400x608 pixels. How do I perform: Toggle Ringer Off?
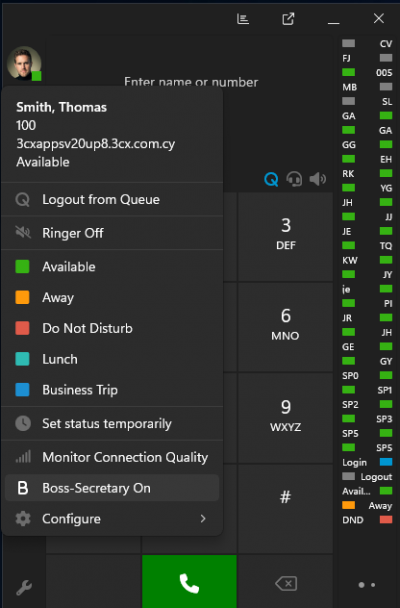coord(112,233)
